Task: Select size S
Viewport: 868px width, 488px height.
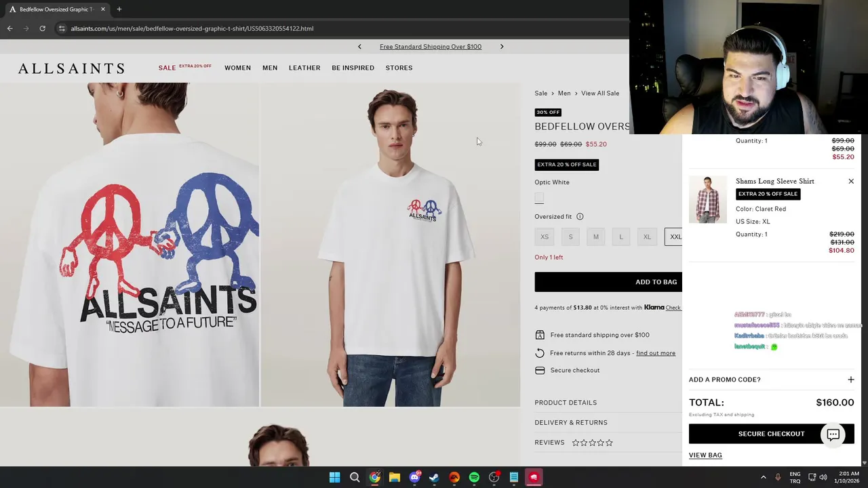Action: coord(570,237)
